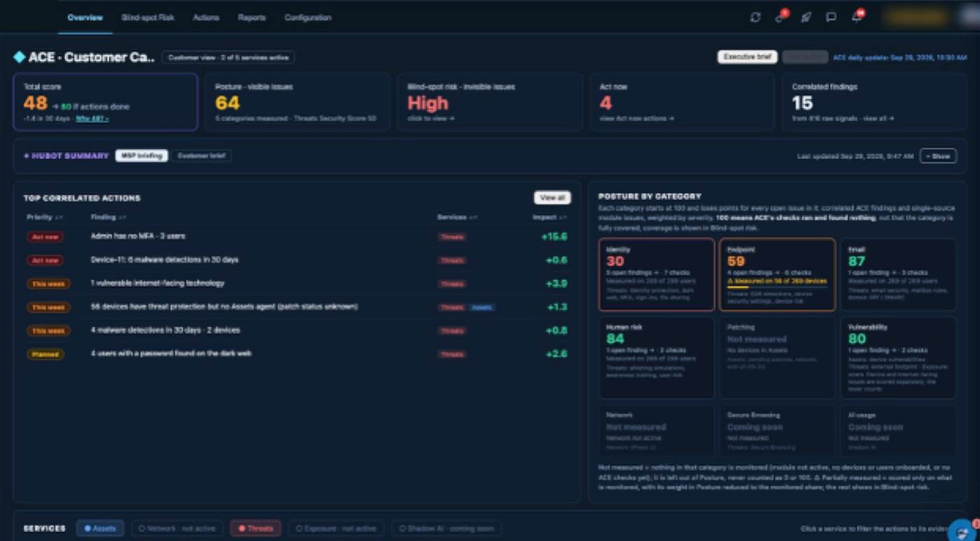This screenshot has height=541, width=980.
Task: Click the 'Admin has no MFA - 3 users' finding
Action: [x=138, y=237]
